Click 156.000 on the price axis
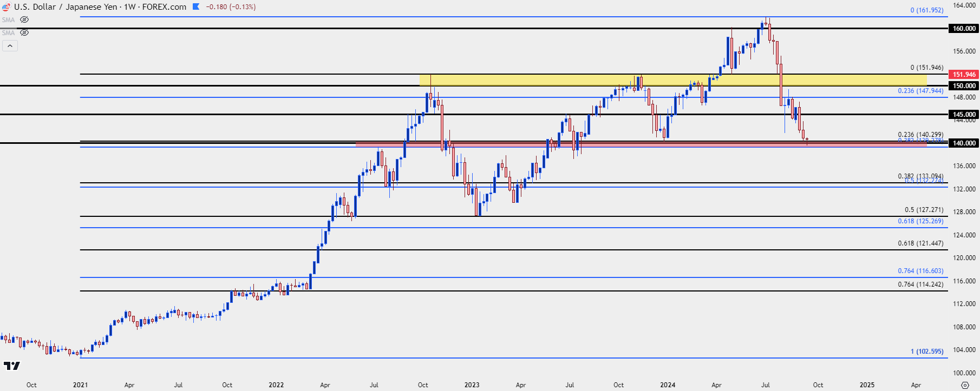The image size is (980, 391). 964,51
